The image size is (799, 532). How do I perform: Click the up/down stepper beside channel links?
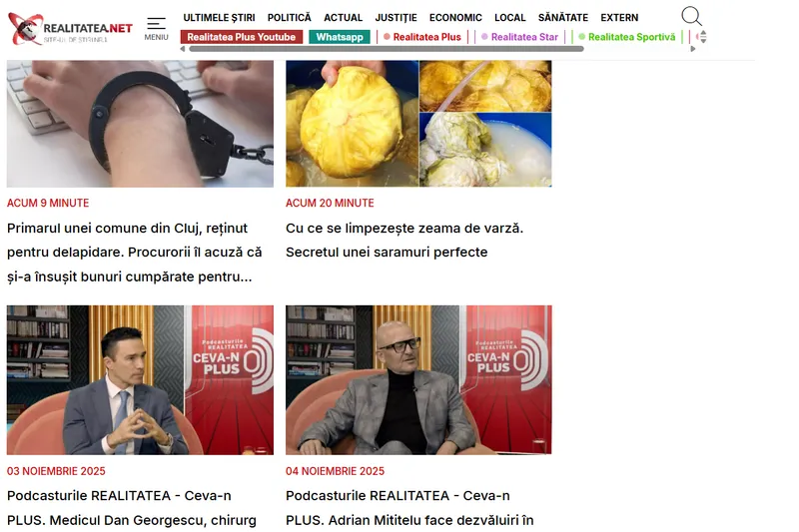pos(703,37)
